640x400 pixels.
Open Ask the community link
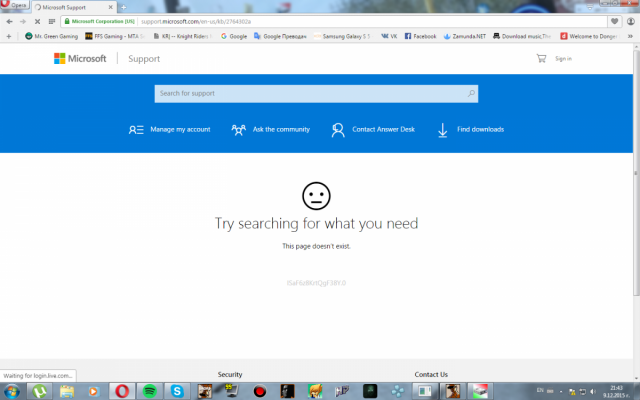270,129
